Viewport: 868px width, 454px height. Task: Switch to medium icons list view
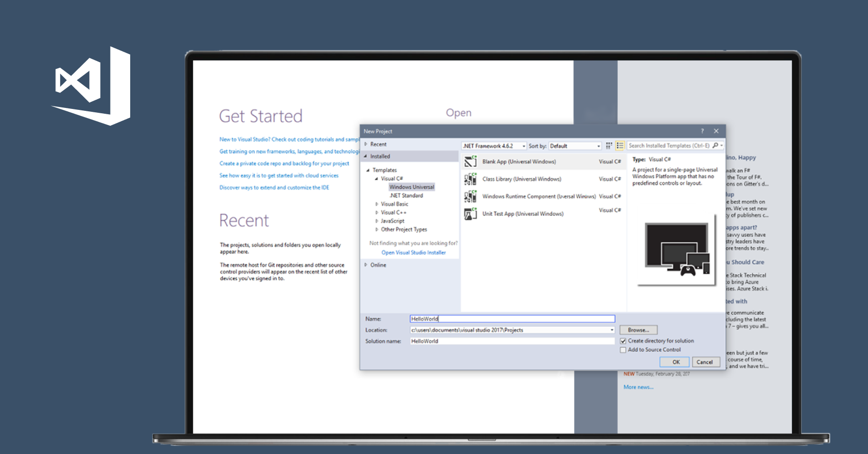tap(620, 146)
